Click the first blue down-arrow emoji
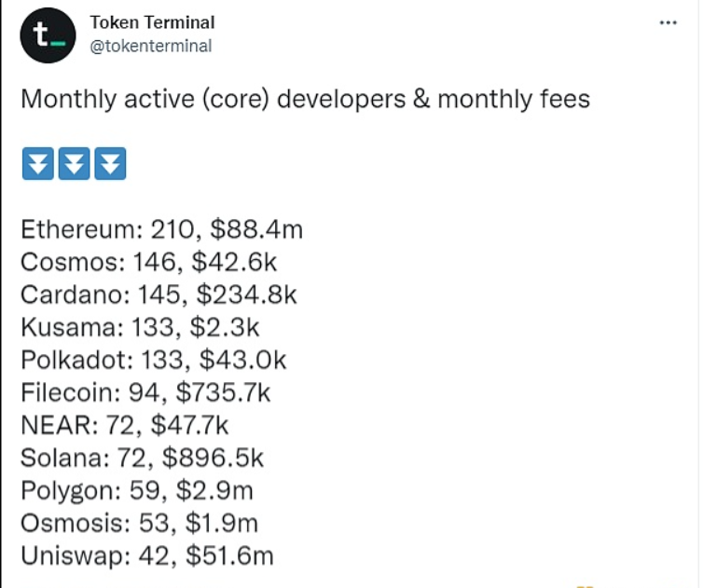 (37, 164)
